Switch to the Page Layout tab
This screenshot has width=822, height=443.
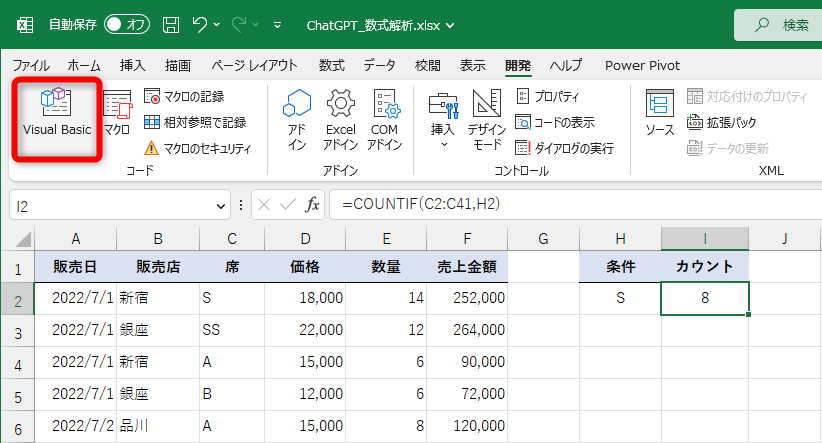tap(254, 66)
